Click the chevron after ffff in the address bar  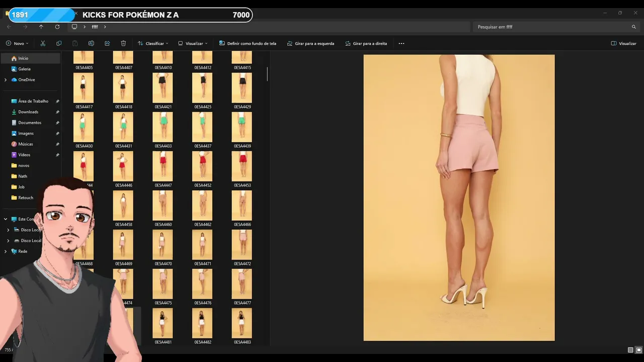click(x=105, y=27)
